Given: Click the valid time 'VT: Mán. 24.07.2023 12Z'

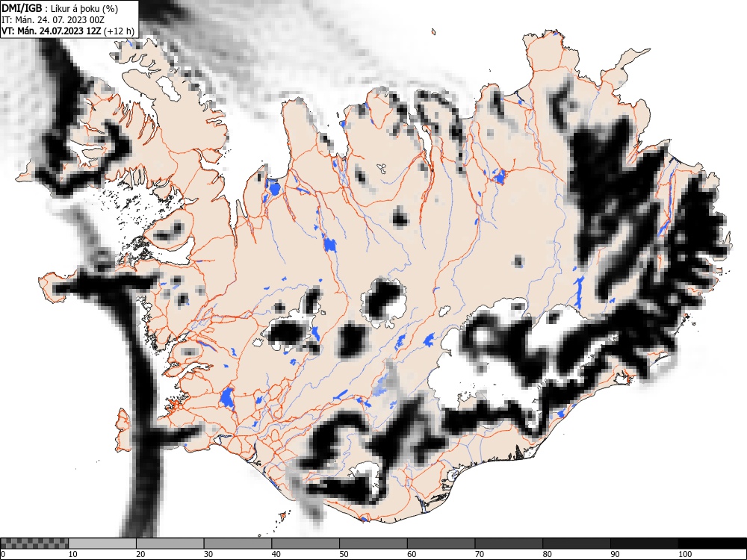Looking at the screenshot, I should coord(52,31).
